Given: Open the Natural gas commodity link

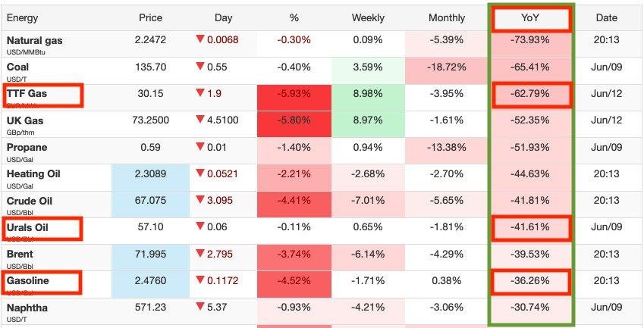Looking at the screenshot, I should [x=33, y=39].
